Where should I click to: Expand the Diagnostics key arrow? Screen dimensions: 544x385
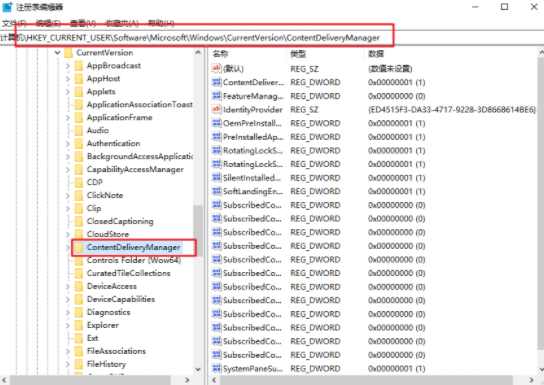pos(68,313)
